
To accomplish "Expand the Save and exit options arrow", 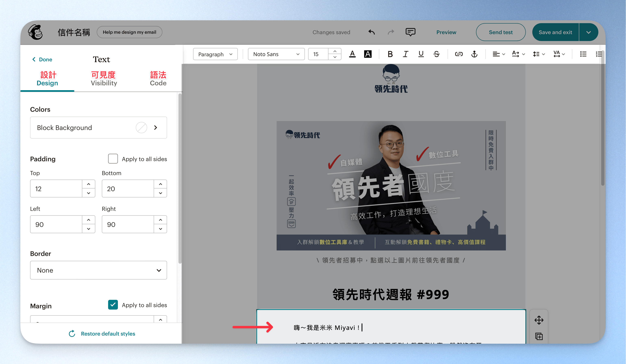I will [588, 32].
